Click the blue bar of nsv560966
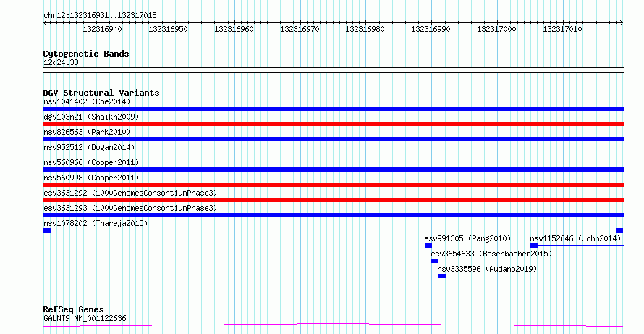The image size is (644, 334). (x=333, y=170)
